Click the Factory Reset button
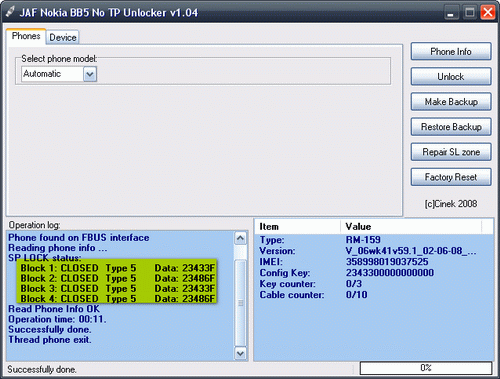Image resolution: width=500 pixels, height=379 pixels. (x=451, y=177)
